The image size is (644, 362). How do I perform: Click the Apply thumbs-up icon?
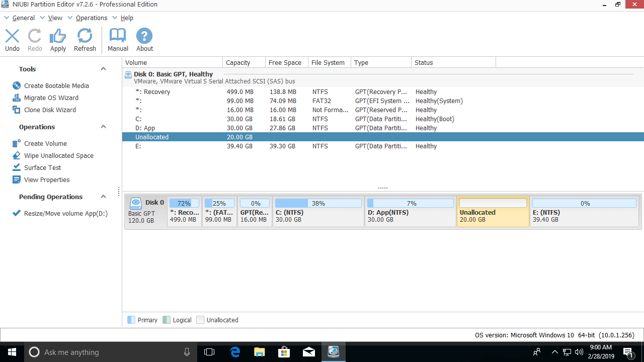point(58,36)
